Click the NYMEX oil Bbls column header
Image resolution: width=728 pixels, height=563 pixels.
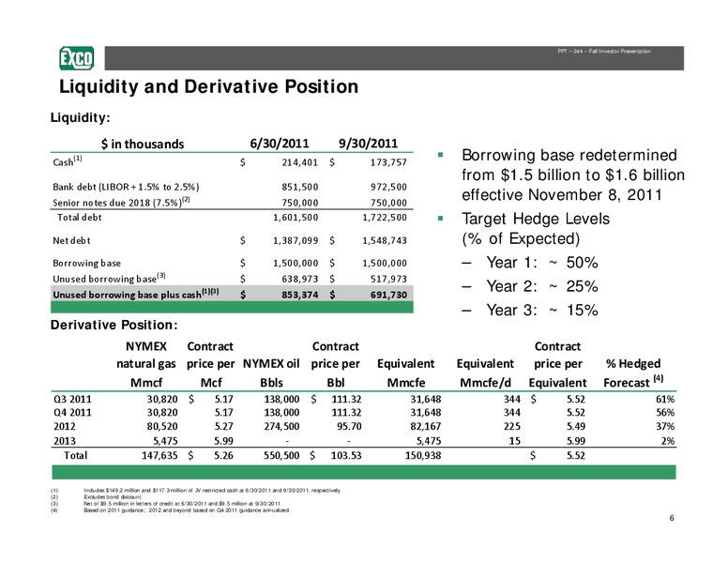click(x=271, y=373)
